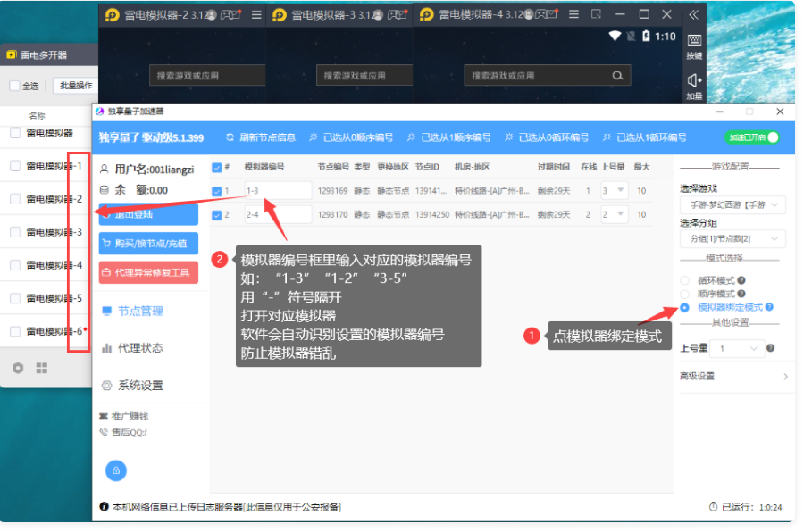Check the 雷电模拟器-3 checkbox

[x=15, y=232]
